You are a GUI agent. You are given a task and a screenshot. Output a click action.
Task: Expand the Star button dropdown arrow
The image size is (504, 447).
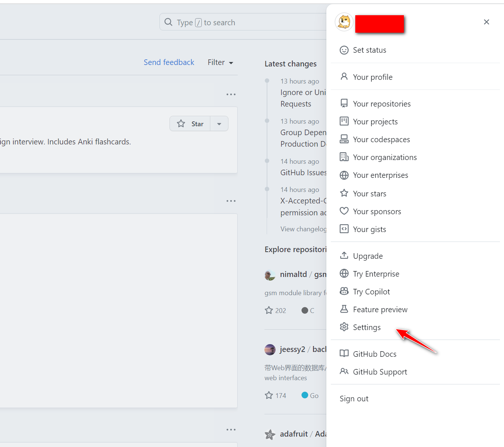(x=219, y=124)
